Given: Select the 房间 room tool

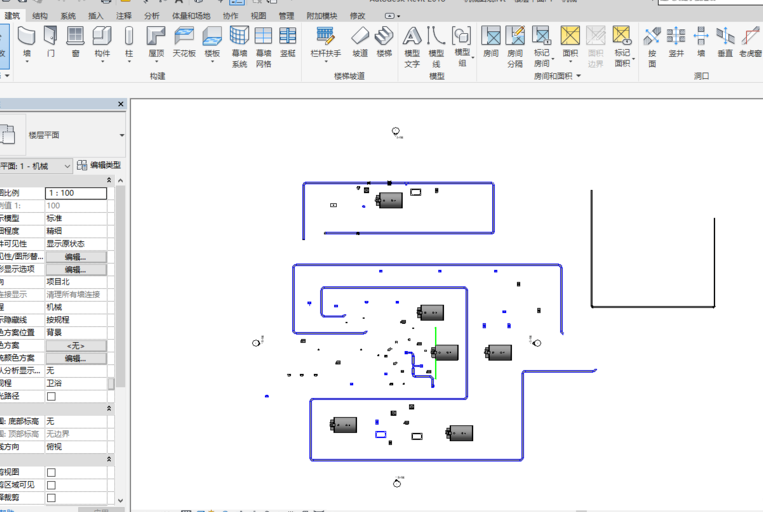Looking at the screenshot, I should [x=491, y=42].
